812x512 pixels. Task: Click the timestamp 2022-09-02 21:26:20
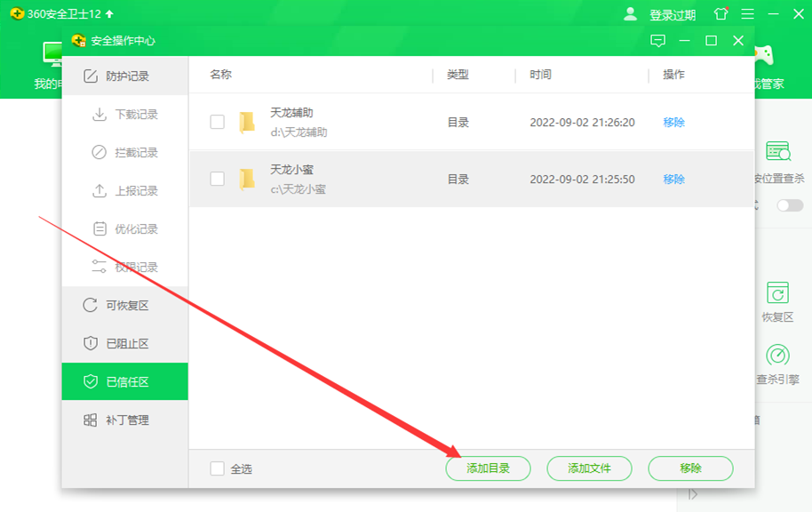(582, 123)
